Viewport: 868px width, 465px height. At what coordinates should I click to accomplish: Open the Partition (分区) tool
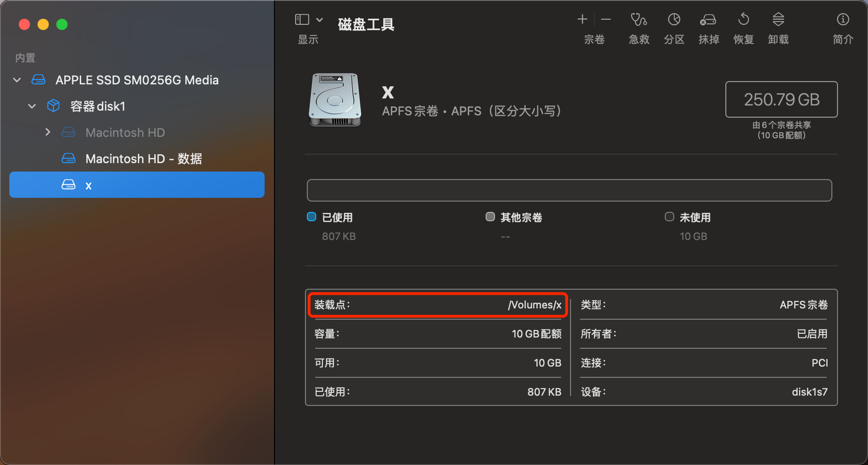coord(674,20)
